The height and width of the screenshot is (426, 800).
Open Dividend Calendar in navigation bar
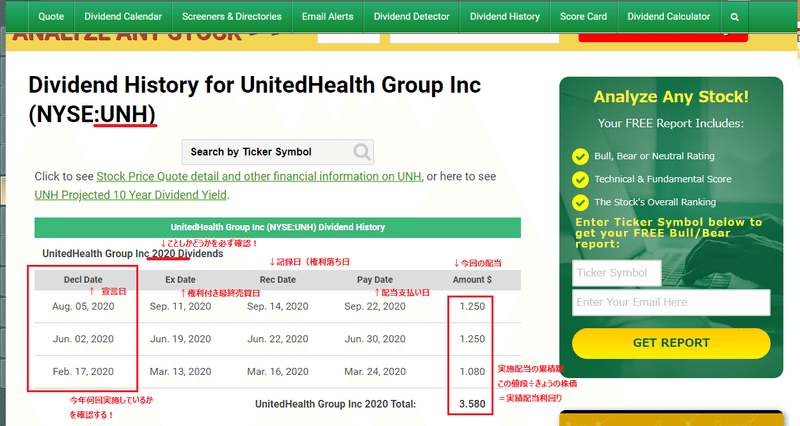click(123, 16)
